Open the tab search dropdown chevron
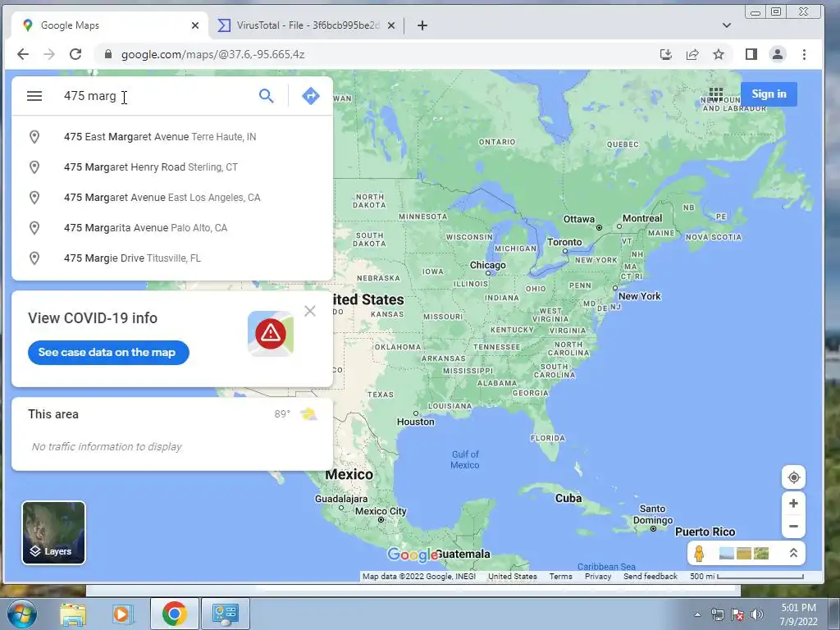Image resolution: width=840 pixels, height=630 pixels. pyautogui.click(x=727, y=25)
